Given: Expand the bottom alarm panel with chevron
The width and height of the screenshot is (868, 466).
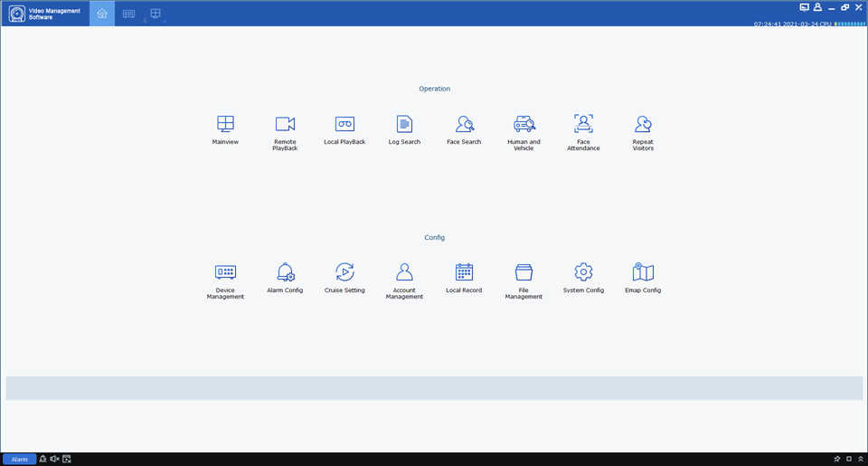Looking at the screenshot, I should point(861,459).
